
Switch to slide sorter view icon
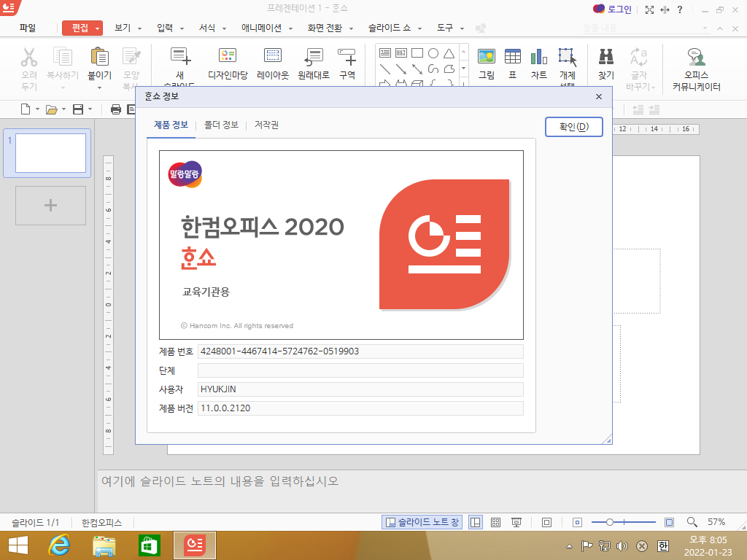tap(495, 522)
